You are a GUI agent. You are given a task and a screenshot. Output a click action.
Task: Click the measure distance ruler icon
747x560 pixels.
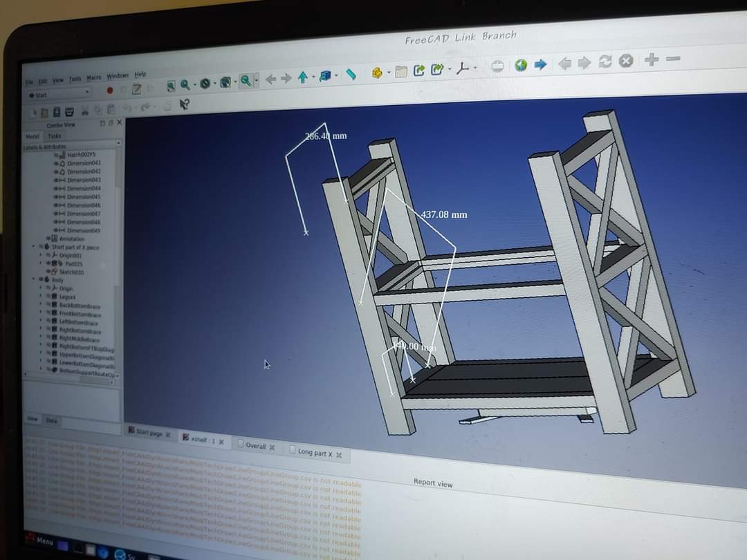(351, 74)
